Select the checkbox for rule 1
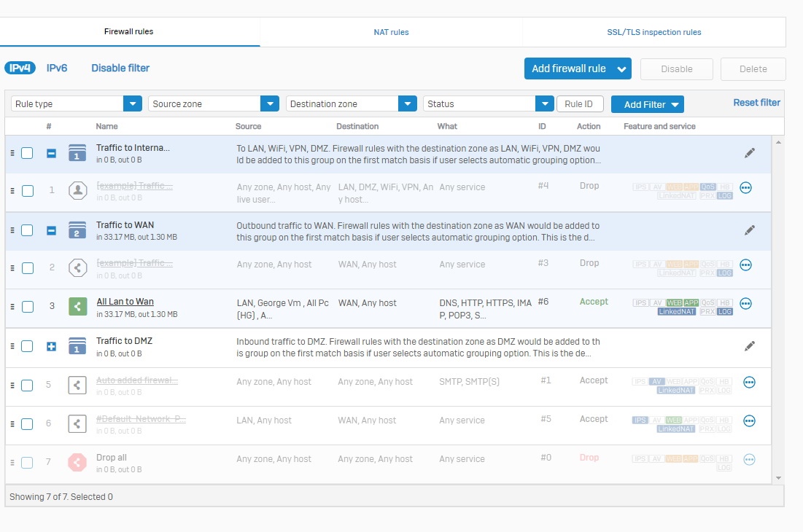 point(28,191)
